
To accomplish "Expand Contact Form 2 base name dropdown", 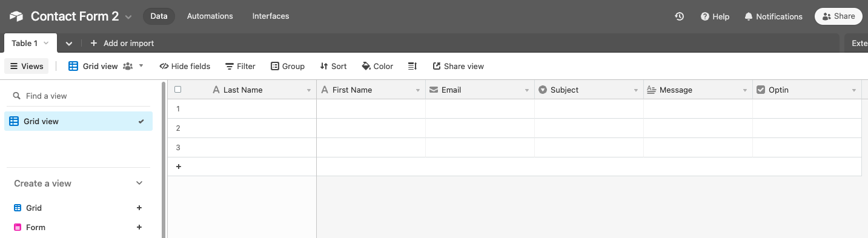I will click(128, 17).
